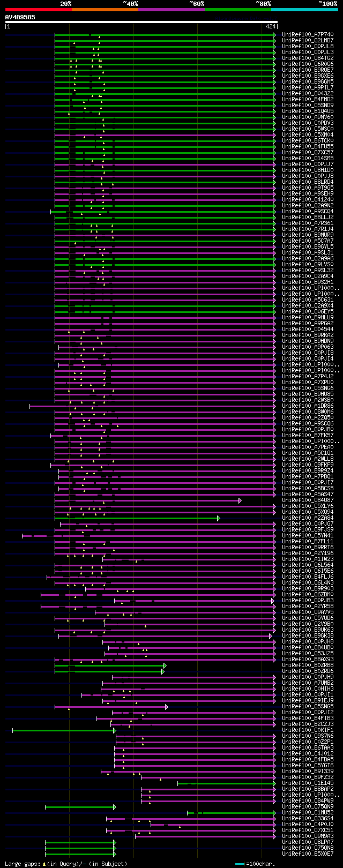Select the UniRef100_B0ZRD6 label
Image resolution: width=343 pixels, height=868 pixels.
click(x=308, y=671)
